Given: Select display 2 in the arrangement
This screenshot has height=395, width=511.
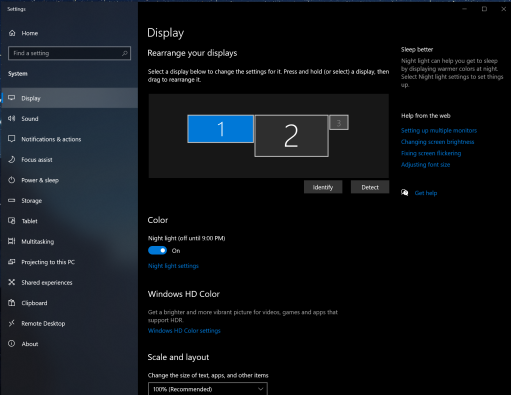Looking at the screenshot, I should click(x=291, y=136).
